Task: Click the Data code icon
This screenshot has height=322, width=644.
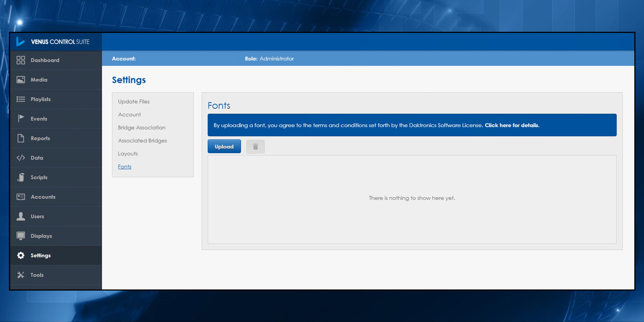Action: point(21,157)
